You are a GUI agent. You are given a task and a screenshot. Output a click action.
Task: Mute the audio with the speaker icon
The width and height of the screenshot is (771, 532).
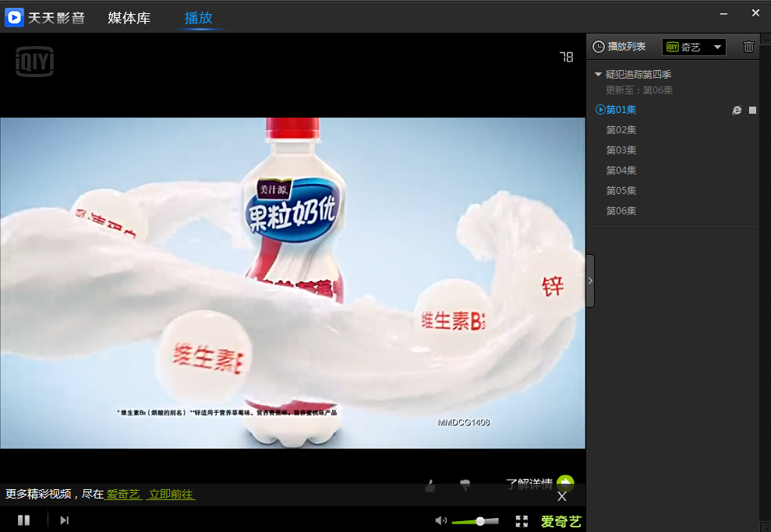(x=441, y=520)
